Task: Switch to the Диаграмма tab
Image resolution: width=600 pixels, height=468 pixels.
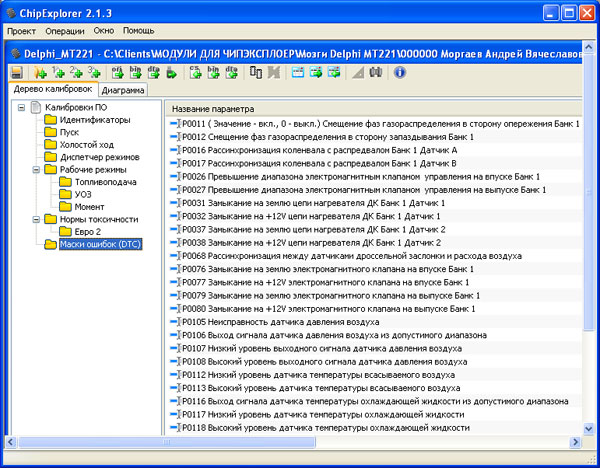Action: [x=122, y=90]
